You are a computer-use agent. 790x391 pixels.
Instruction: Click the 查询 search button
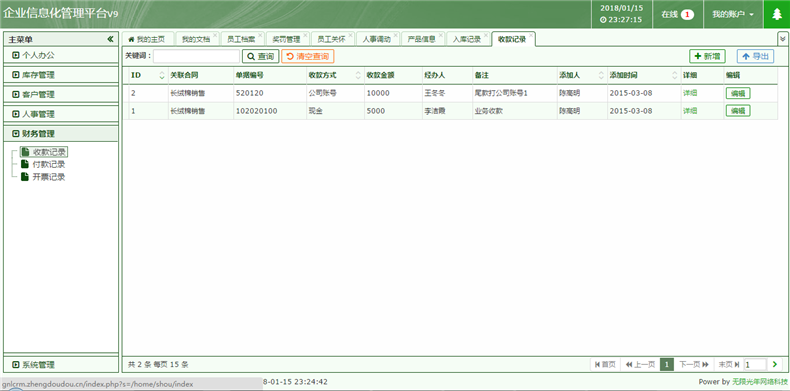tap(260, 56)
